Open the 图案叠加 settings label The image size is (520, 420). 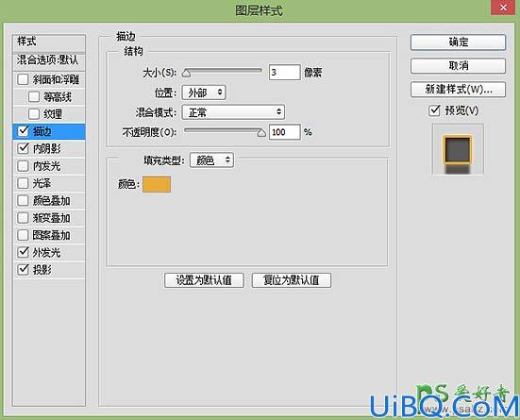51,235
